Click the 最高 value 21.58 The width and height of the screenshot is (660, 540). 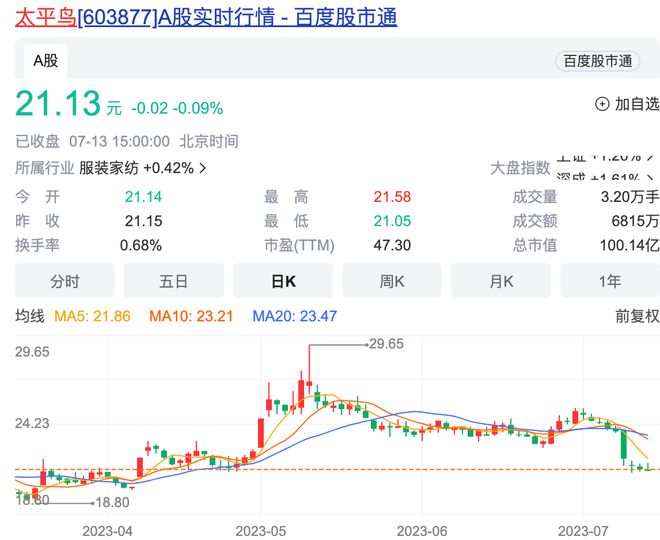(x=392, y=197)
